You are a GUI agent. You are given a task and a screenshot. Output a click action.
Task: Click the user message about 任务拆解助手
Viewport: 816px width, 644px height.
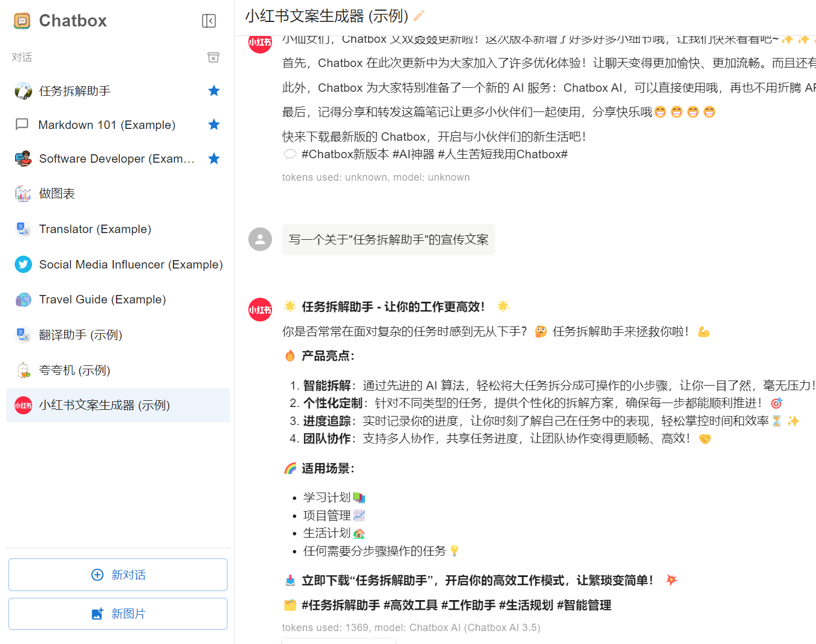(389, 240)
